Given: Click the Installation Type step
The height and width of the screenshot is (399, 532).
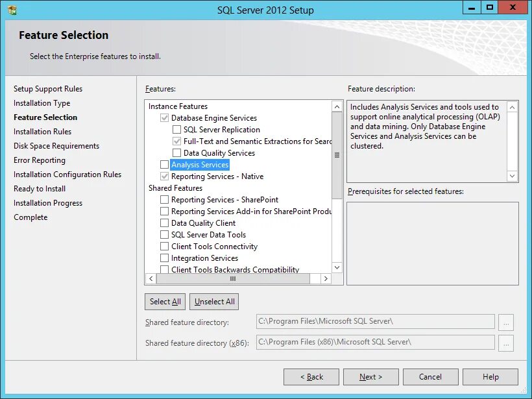Looking at the screenshot, I should [x=42, y=103].
